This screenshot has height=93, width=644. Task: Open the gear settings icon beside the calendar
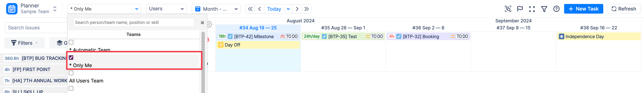click(x=209, y=24)
